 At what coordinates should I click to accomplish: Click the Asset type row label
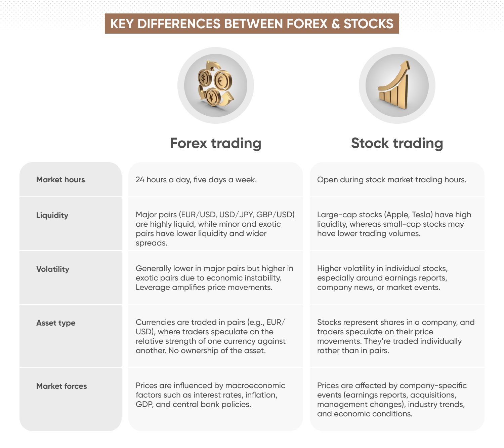[56, 323]
